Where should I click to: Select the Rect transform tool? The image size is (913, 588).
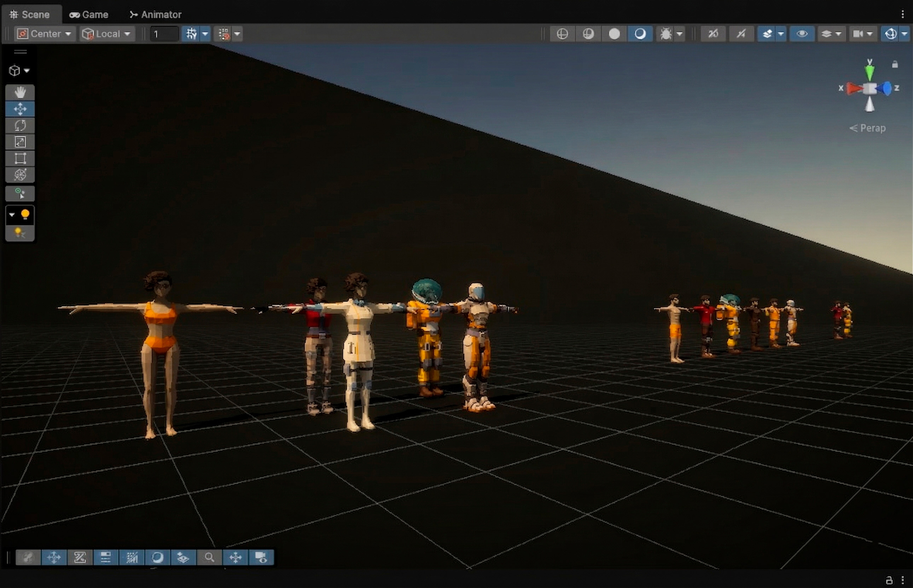[20, 158]
